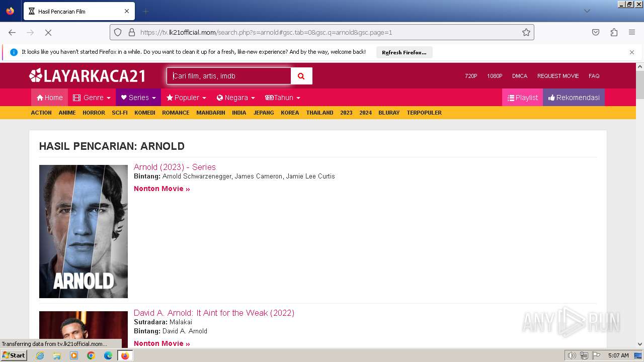Click the Cari film search input field
Viewport: 644px width, 362px height.
pos(229,76)
